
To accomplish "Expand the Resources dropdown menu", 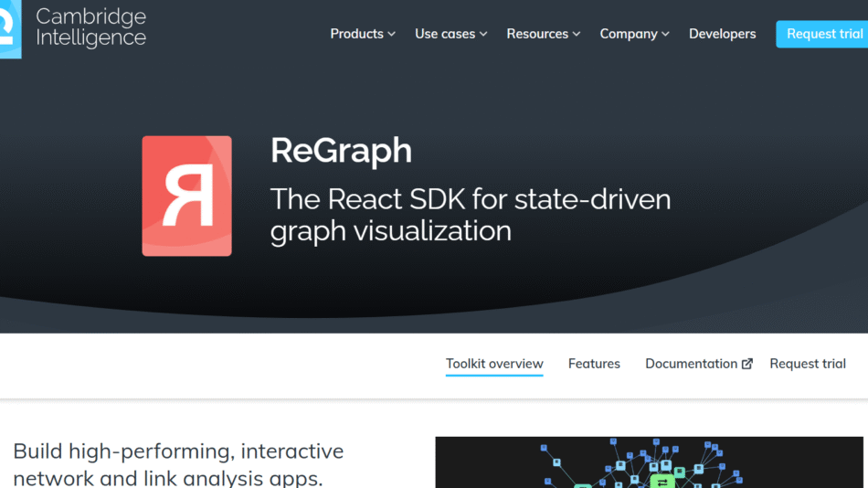I will tap(543, 34).
